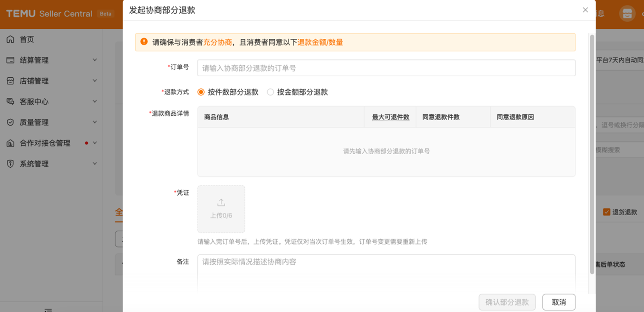Select the 按件数部分退款 radio option

(x=201, y=92)
